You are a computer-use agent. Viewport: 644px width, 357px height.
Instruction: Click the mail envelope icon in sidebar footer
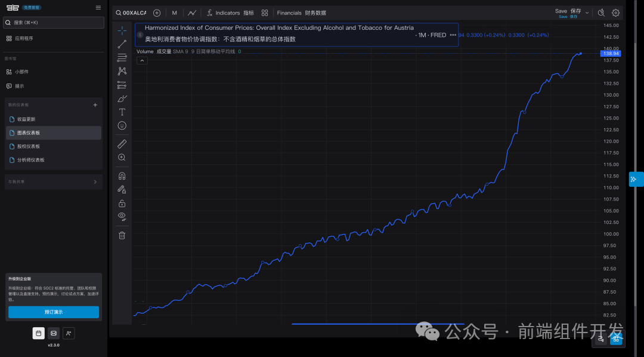click(x=54, y=333)
